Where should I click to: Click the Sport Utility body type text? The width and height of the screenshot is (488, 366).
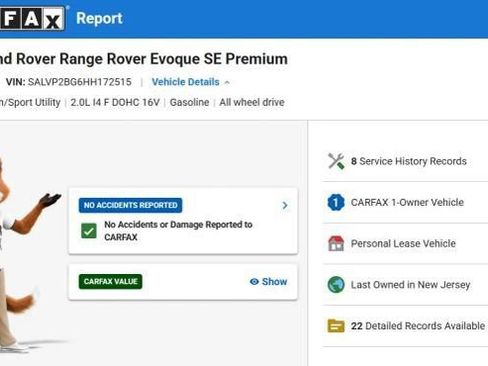(31, 102)
